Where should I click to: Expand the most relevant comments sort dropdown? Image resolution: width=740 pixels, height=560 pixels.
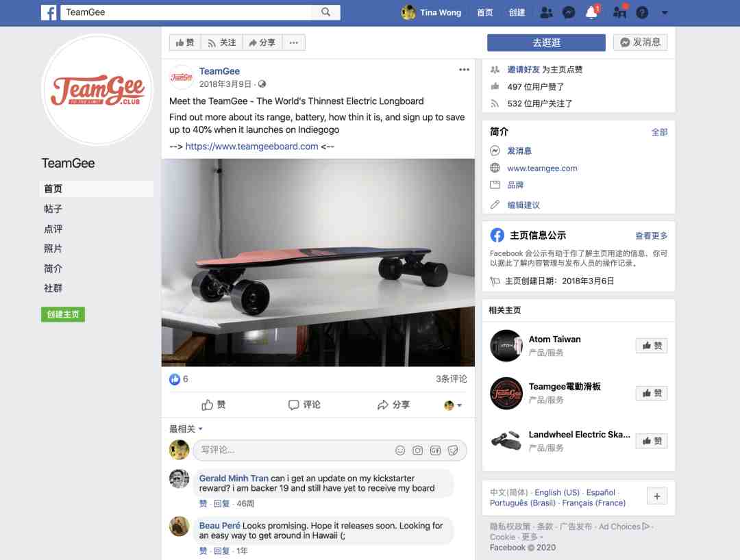point(186,429)
